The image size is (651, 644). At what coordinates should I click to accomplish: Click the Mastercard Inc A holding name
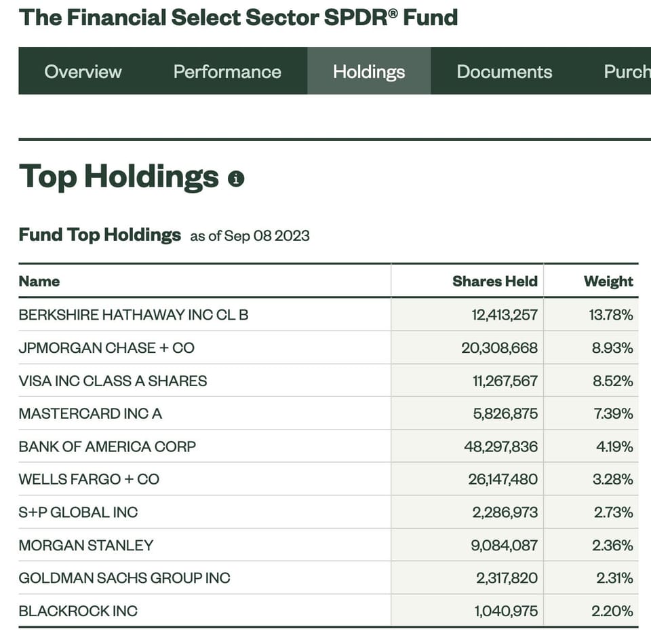(x=90, y=414)
